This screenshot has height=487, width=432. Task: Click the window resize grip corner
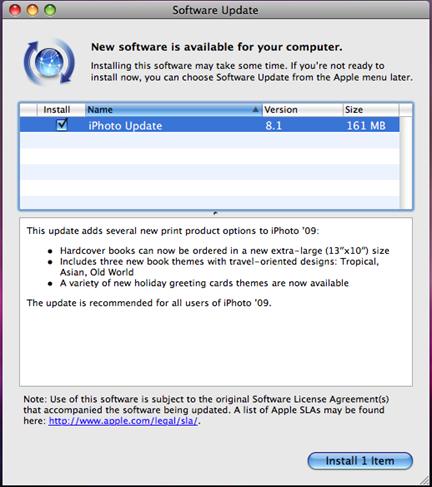pyautogui.click(x=424, y=480)
